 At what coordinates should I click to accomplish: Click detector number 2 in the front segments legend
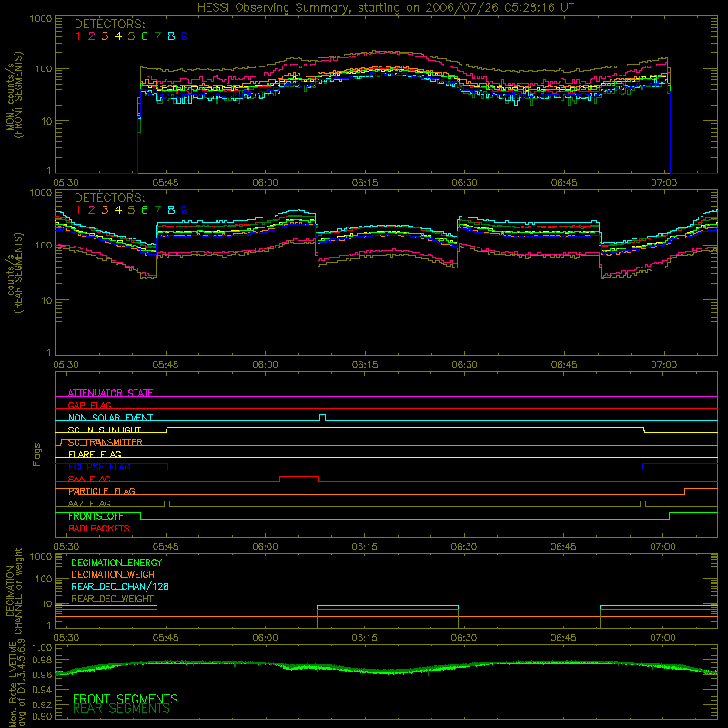click(92, 36)
